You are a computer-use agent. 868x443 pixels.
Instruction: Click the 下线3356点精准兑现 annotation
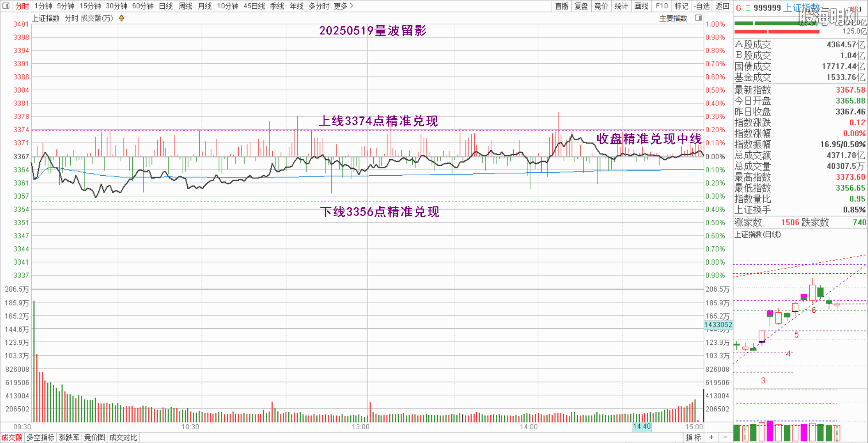click(x=380, y=212)
